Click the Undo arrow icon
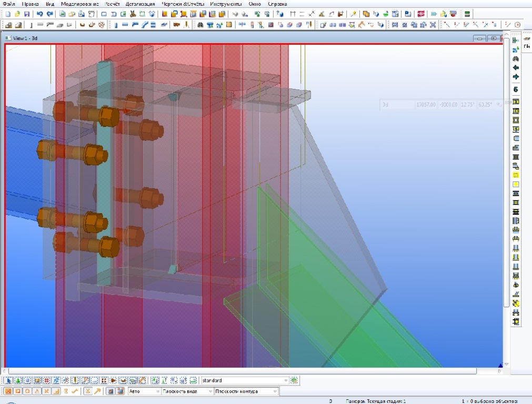This screenshot has height=404, width=532. pyautogui.click(x=39, y=14)
